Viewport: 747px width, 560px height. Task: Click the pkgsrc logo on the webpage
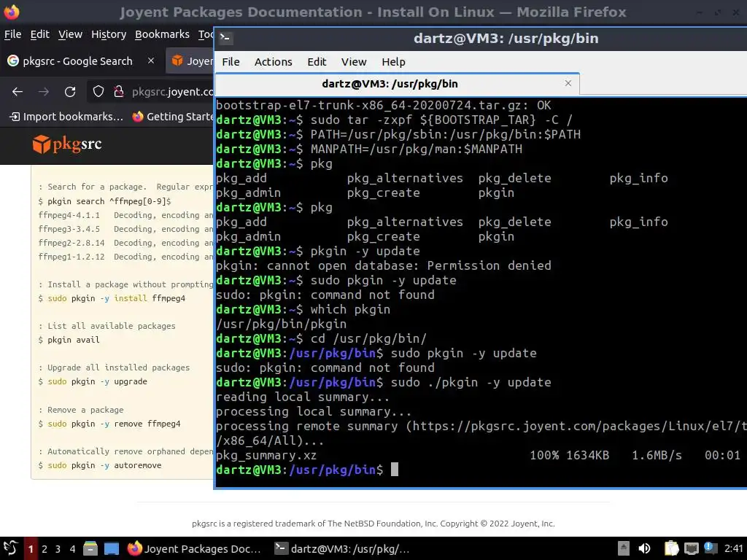tap(67, 144)
